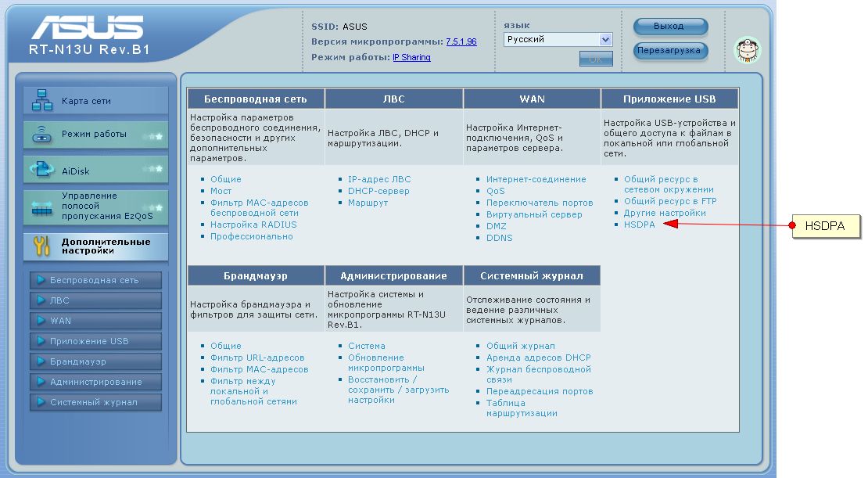Open the QoS link

coord(496,191)
